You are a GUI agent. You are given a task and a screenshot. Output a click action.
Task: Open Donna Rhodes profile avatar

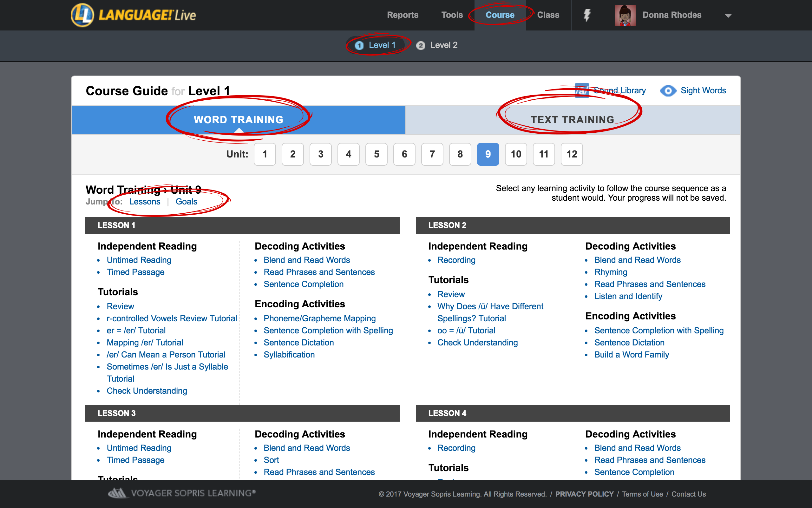625,15
